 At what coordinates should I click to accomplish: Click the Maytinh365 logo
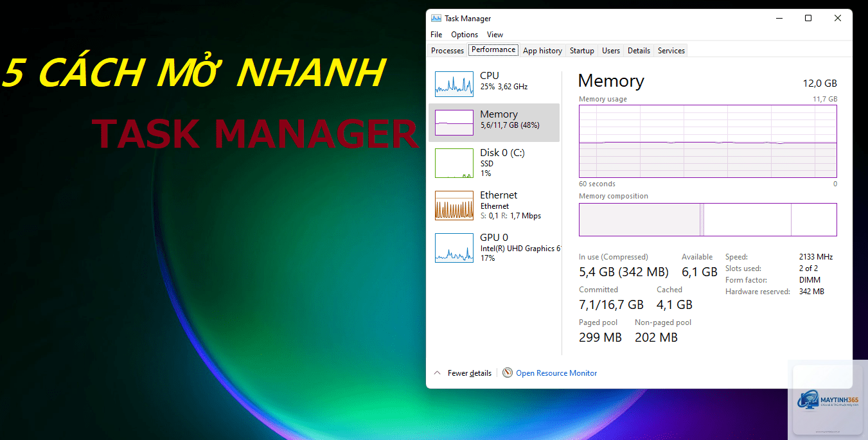[827, 400]
